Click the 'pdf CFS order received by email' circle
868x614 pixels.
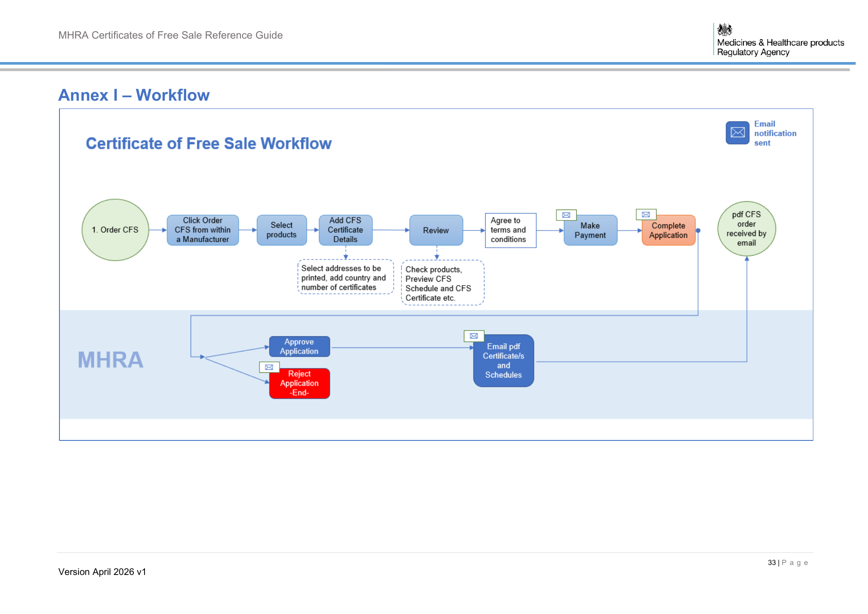746,229
